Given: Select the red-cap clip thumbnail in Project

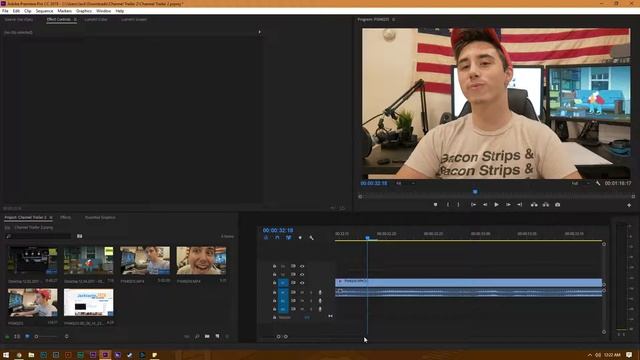Looking at the screenshot, I should (x=33, y=302).
